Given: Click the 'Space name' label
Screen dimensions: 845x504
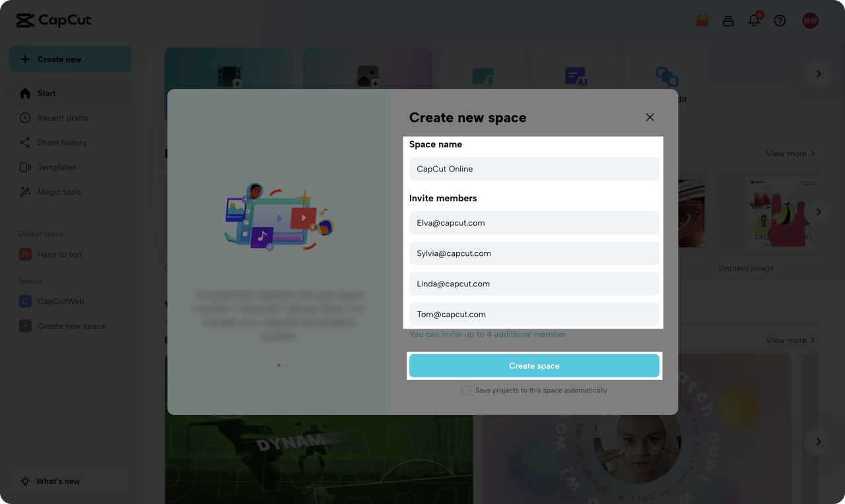Looking at the screenshot, I should [x=436, y=144].
